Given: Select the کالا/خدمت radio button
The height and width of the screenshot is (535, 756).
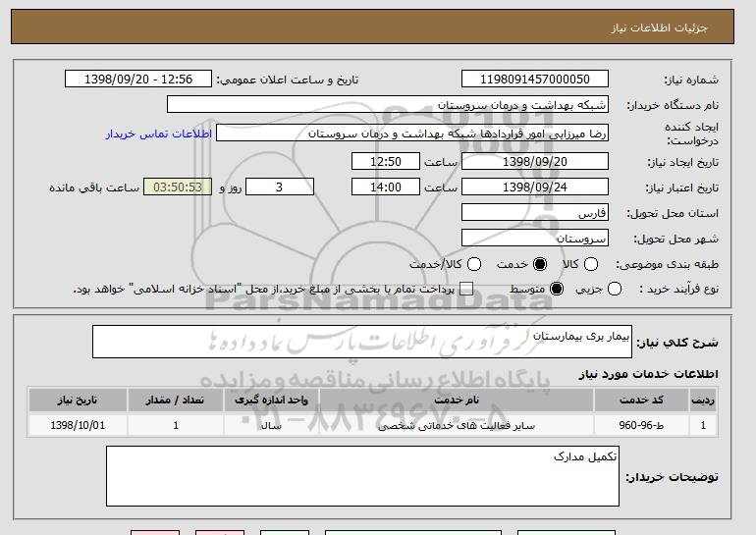Looking at the screenshot, I should 474,264.
